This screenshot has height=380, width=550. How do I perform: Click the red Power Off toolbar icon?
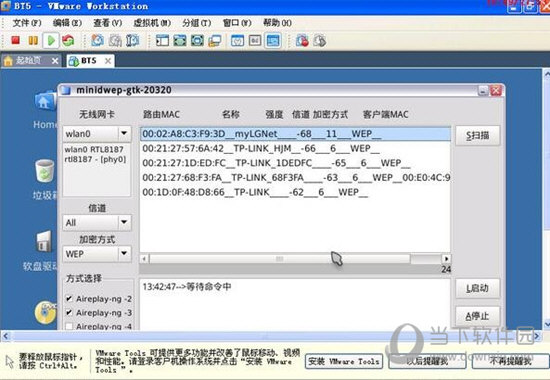[x=15, y=40]
